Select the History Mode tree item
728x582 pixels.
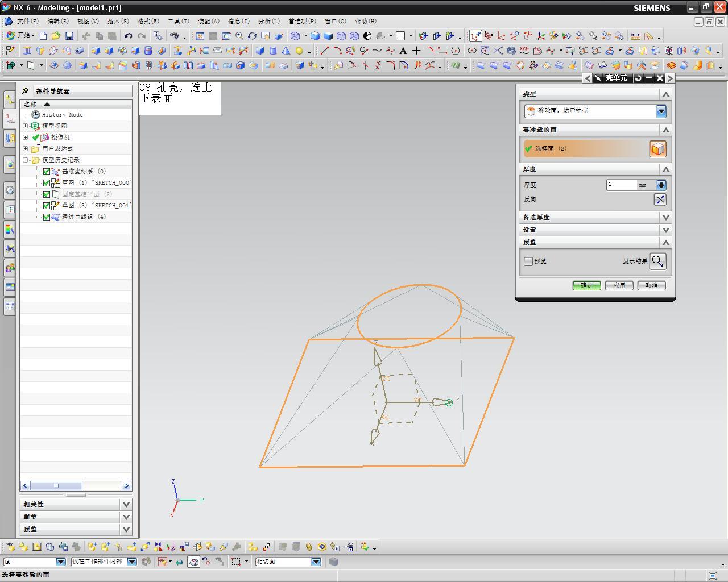[x=62, y=114]
